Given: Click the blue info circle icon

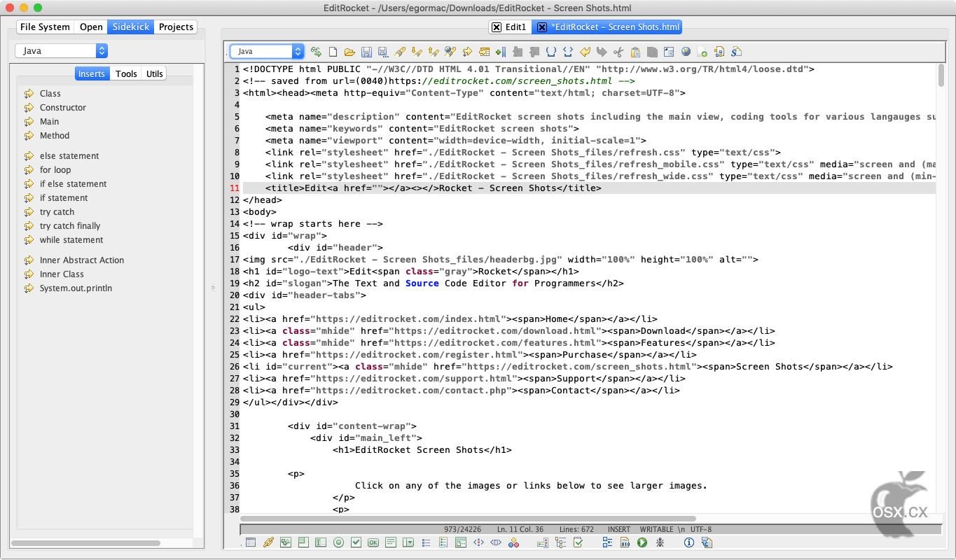Looking at the screenshot, I should click(x=688, y=542).
